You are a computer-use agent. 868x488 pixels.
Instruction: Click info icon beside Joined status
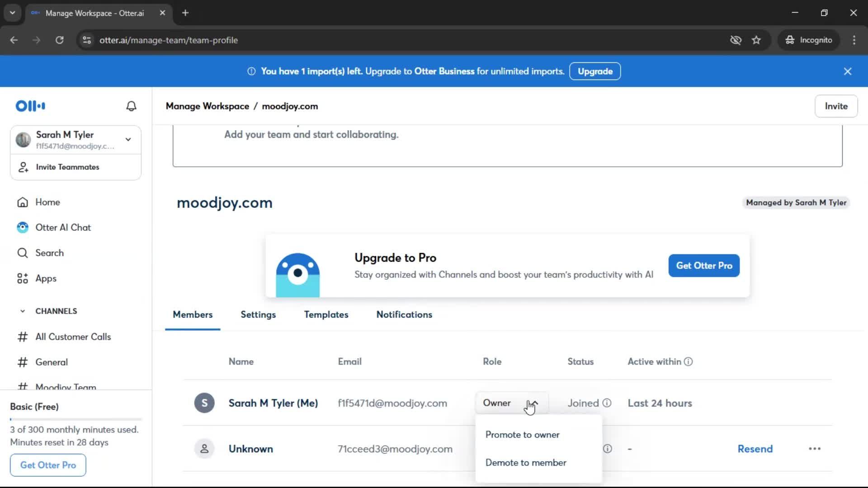607,403
